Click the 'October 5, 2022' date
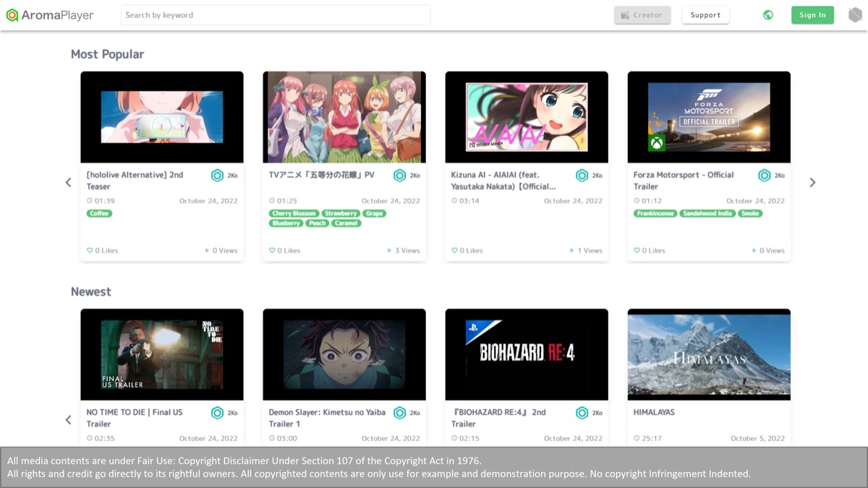 (757, 438)
